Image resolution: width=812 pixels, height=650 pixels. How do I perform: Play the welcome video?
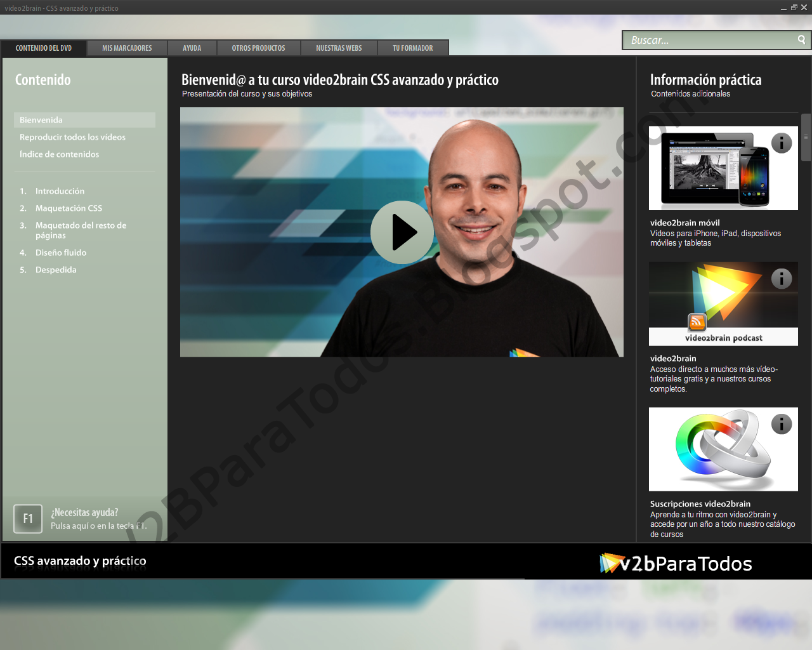(x=402, y=232)
